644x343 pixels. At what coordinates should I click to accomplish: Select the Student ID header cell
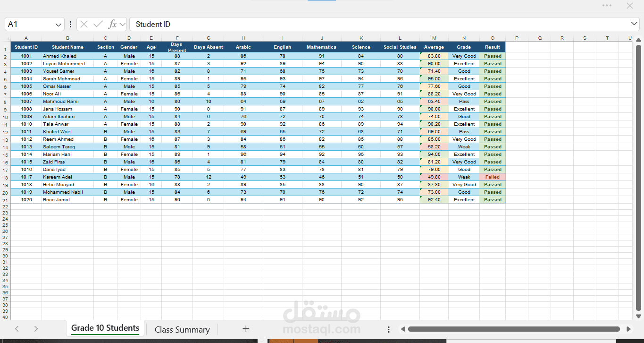[26, 47]
